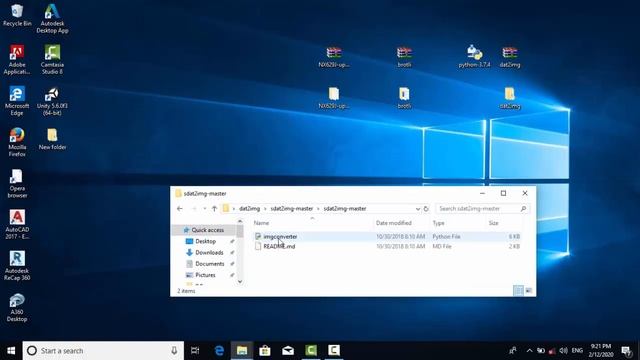Select Quick access in navigation pane

click(207, 230)
